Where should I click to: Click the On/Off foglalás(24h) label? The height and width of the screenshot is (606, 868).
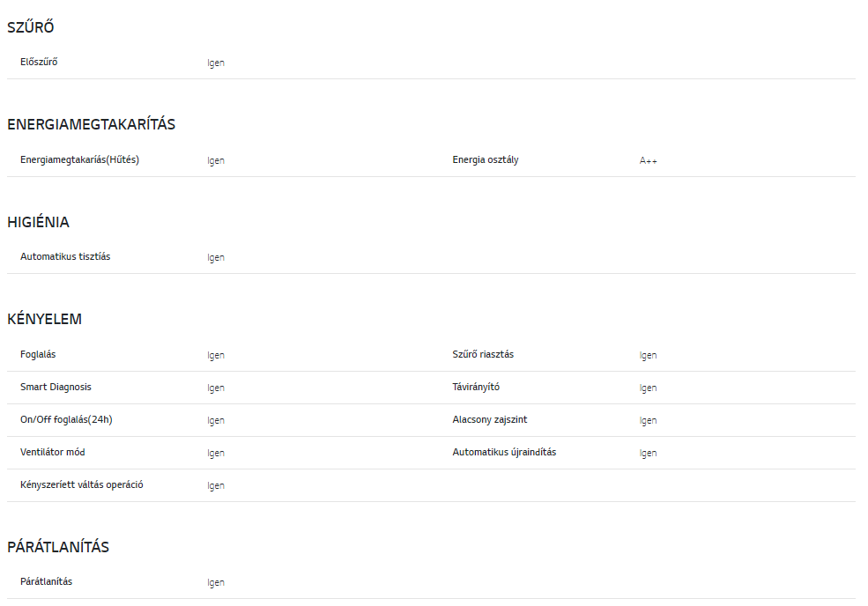click(x=66, y=419)
